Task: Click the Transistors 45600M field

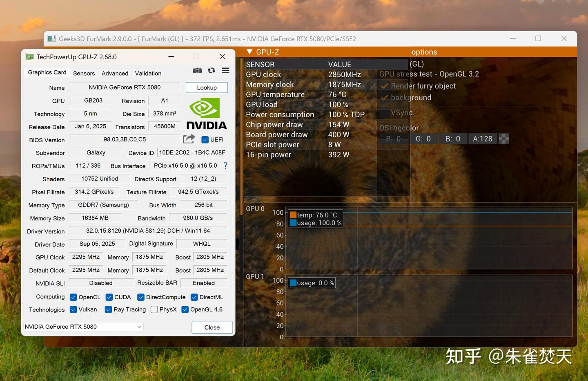Action: coord(165,126)
